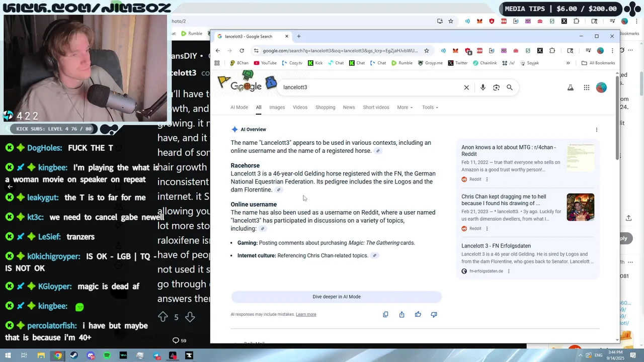Select the Videos search tab
Screen dimensions: 644x362
pyautogui.click(x=300, y=107)
